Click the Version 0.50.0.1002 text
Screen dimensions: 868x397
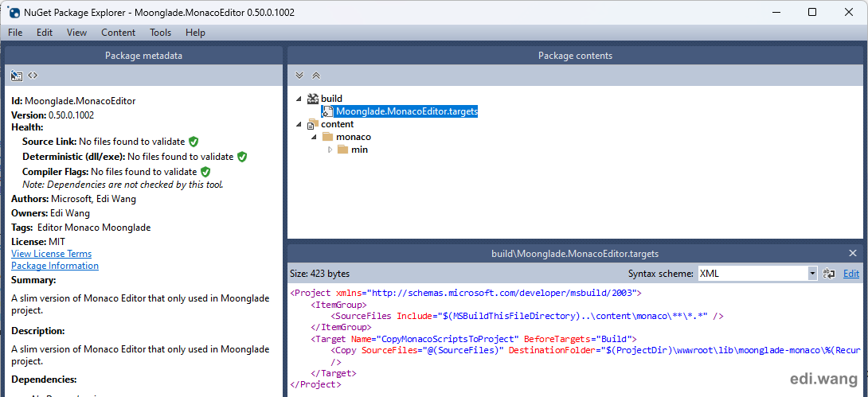(53, 115)
